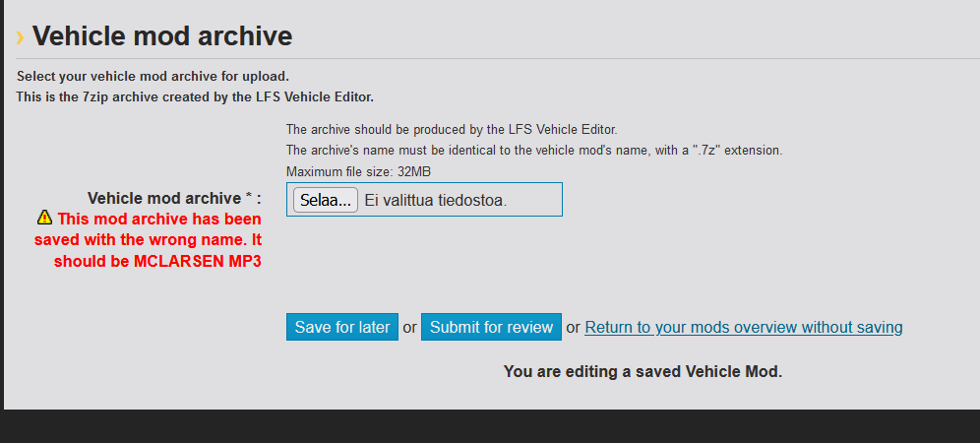Open the return to mods overview link

[x=743, y=327]
